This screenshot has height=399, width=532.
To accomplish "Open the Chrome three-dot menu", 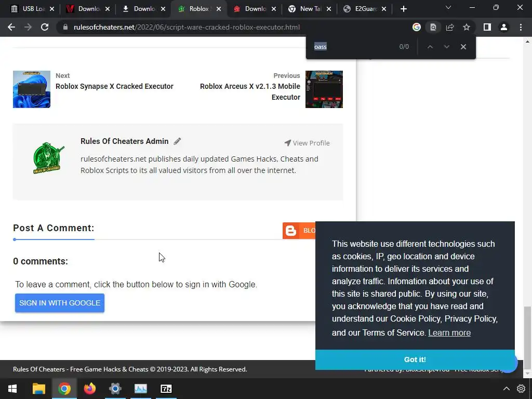I will [x=521, y=27].
